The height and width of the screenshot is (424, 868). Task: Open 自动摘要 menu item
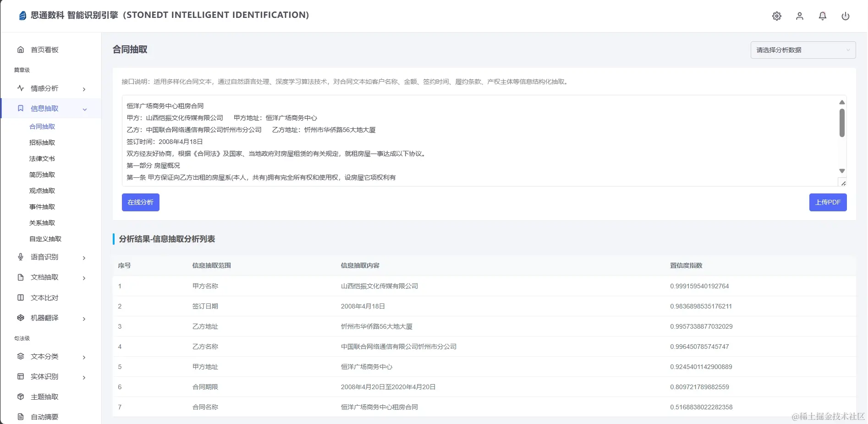click(x=44, y=417)
